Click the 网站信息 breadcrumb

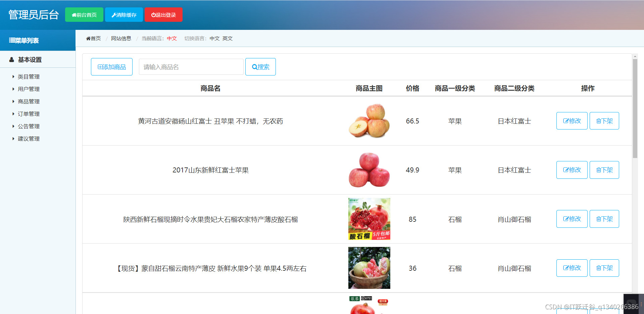[121, 39]
